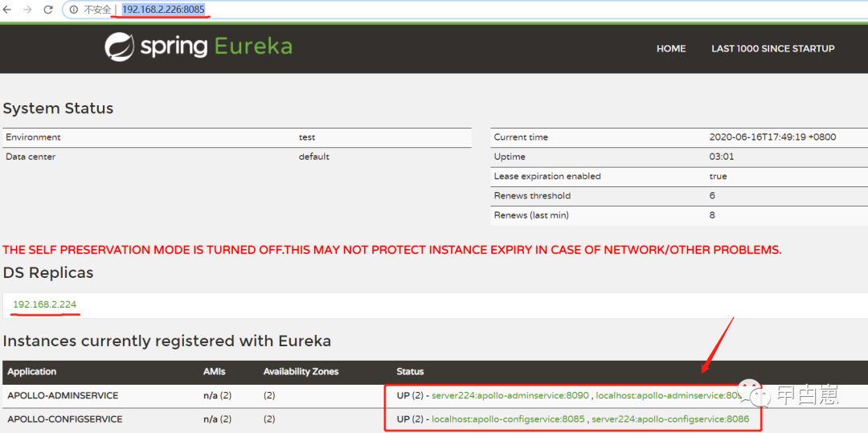
Task: Click the System Status heading
Action: [58, 108]
